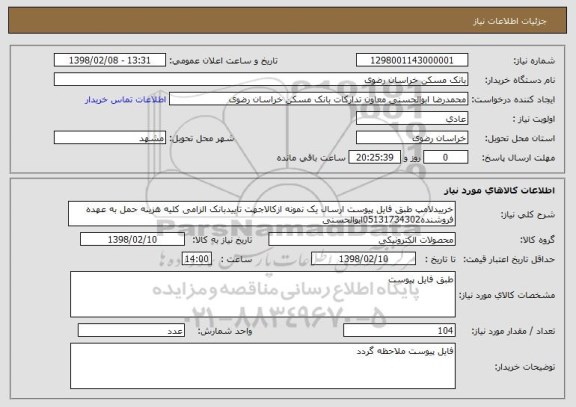This screenshot has width=576, height=407.
Task: Click the remaining days field showing 0
Action: 446,158
